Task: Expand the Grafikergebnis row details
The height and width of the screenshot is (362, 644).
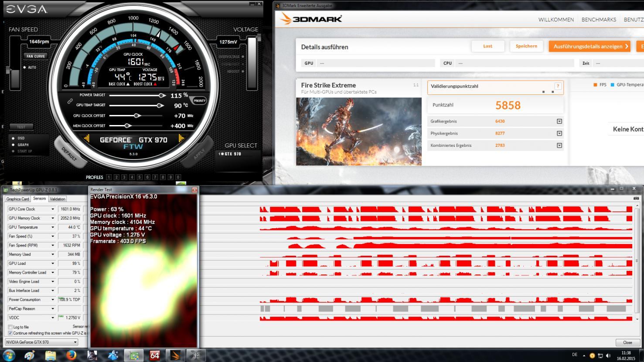Action: coord(559,122)
